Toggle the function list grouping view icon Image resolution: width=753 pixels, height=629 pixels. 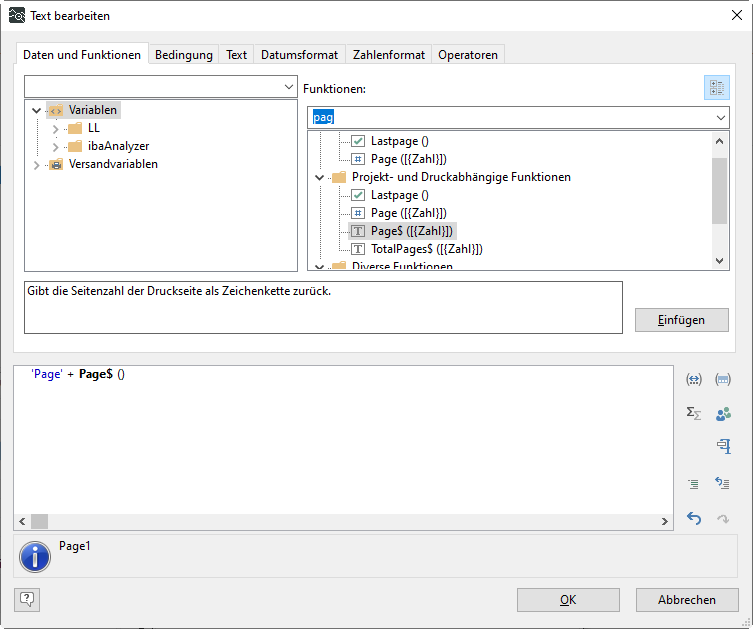coord(717,87)
